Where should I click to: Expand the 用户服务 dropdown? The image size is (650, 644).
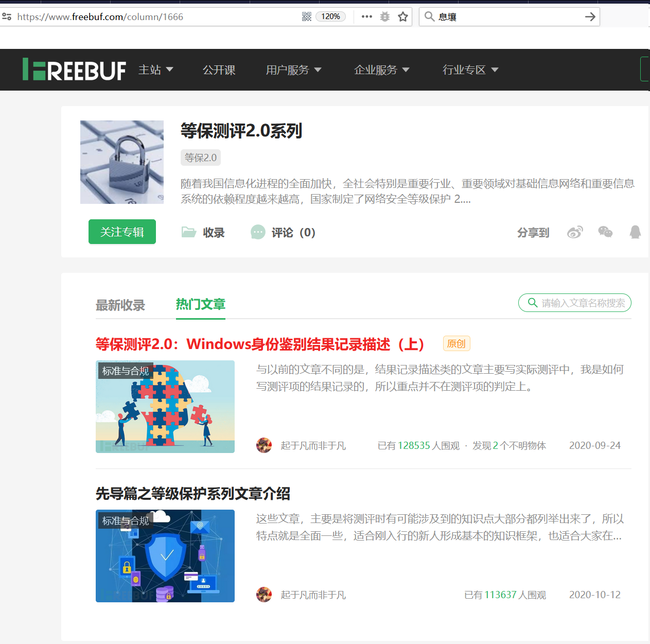click(x=294, y=69)
